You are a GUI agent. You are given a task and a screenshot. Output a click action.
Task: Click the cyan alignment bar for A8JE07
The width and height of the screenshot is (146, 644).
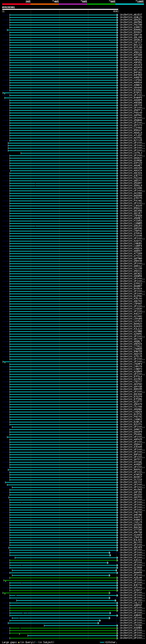(64, 15)
